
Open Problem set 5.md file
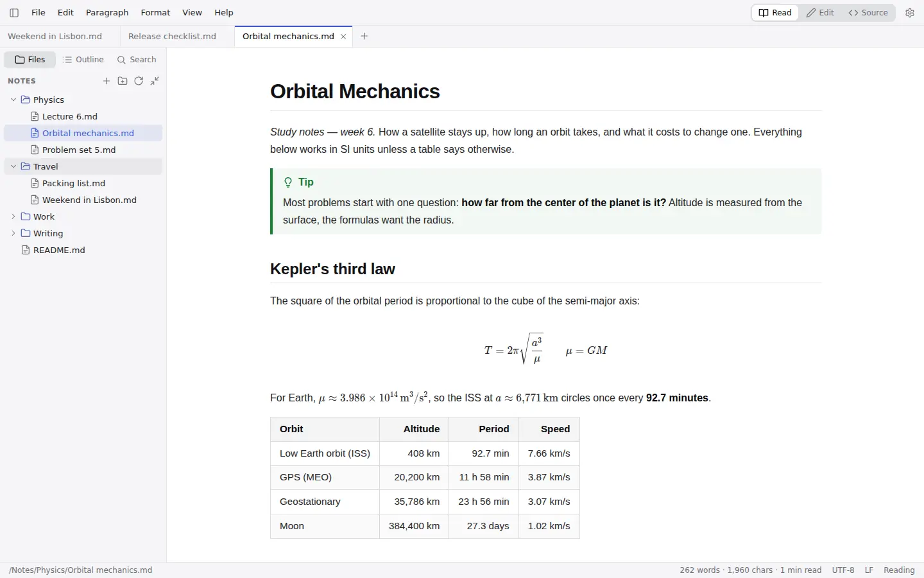83,150
